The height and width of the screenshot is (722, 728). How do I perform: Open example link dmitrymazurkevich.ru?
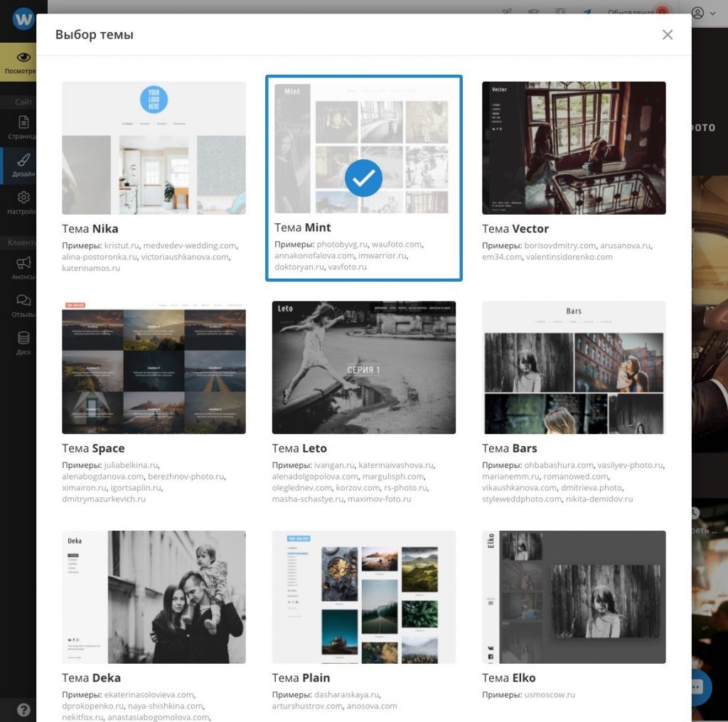[104, 499]
